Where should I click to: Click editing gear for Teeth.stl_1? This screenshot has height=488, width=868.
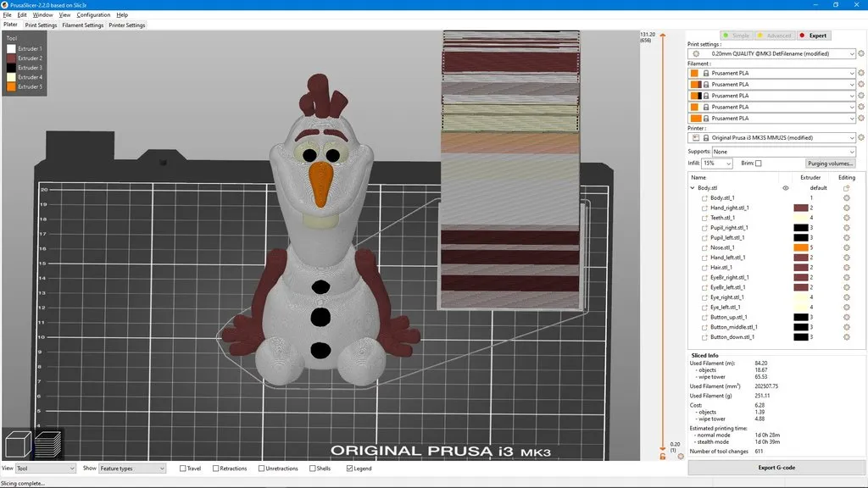pos(847,218)
